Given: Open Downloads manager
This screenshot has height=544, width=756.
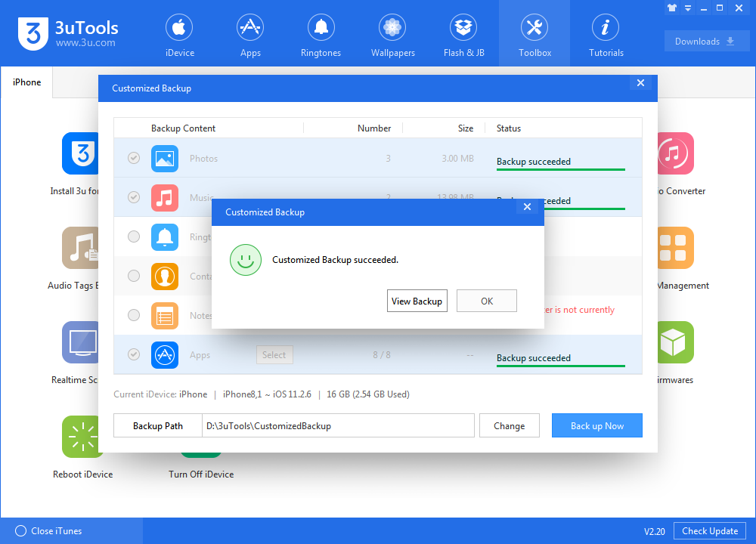Looking at the screenshot, I should pyautogui.click(x=706, y=42).
